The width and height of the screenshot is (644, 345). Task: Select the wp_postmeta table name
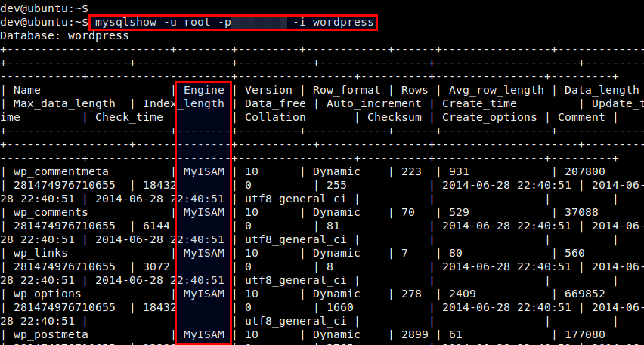tap(51, 334)
